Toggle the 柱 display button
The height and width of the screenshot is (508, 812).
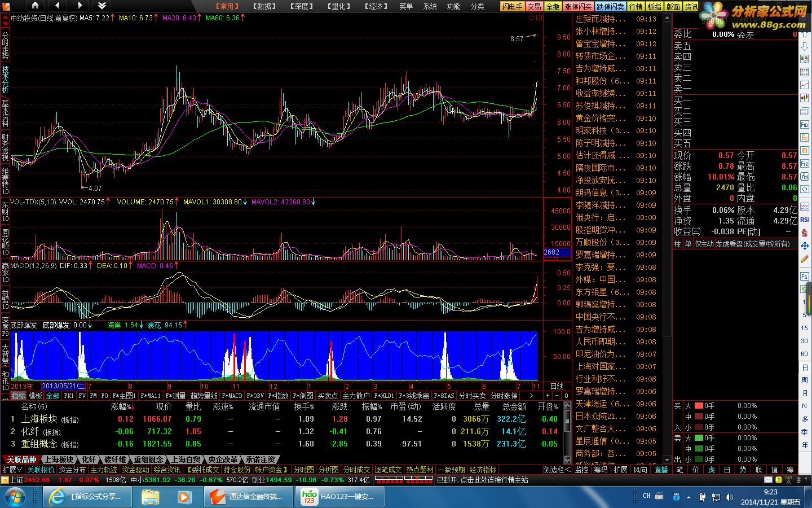click(x=678, y=244)
